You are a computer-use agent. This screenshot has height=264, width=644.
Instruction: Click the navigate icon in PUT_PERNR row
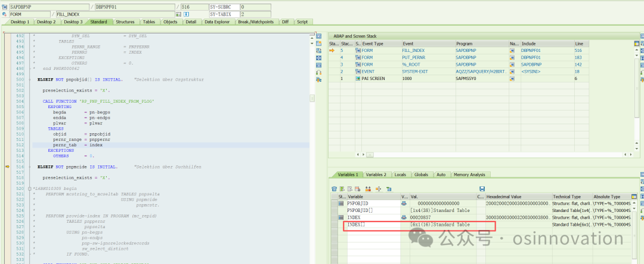pyautogui.click(x=512, y=57)
